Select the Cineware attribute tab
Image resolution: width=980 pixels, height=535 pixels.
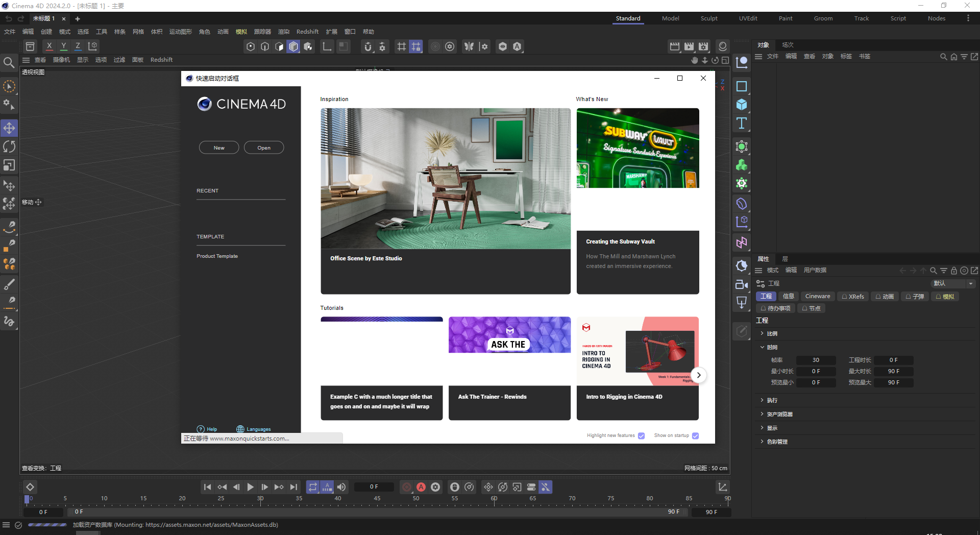click(x=817, y=296)
